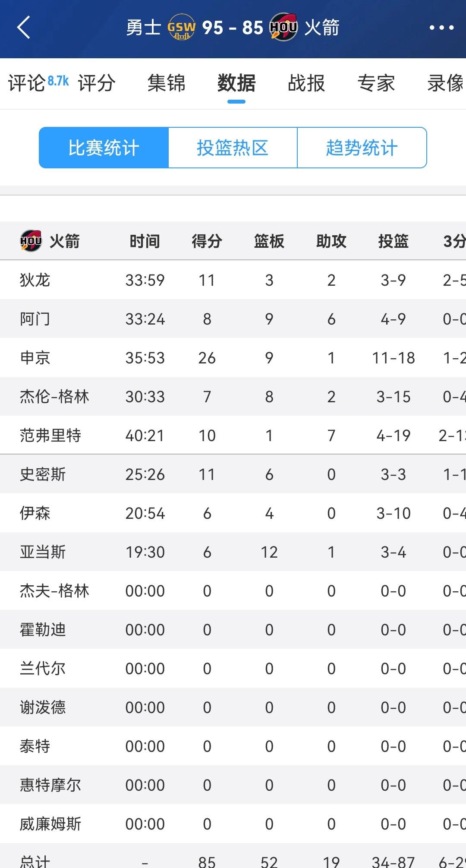Switch to the 评论 comments tab
Viewport: 466px width, 868px height.
click(x=27, y=83)
